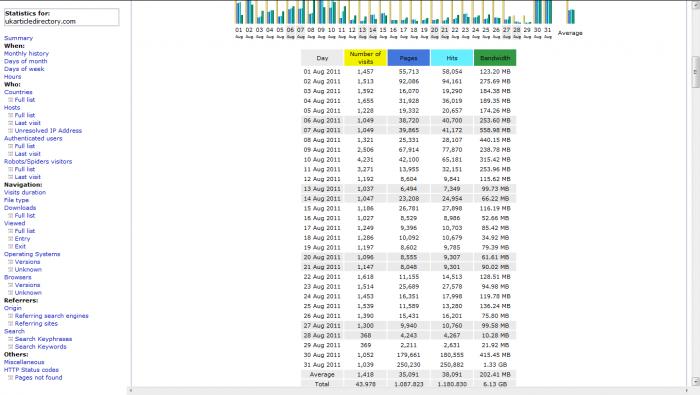Viewport: 700px width, 395px height.
Task: Open the Summary link in sidebar
Action: pos(18,38)
